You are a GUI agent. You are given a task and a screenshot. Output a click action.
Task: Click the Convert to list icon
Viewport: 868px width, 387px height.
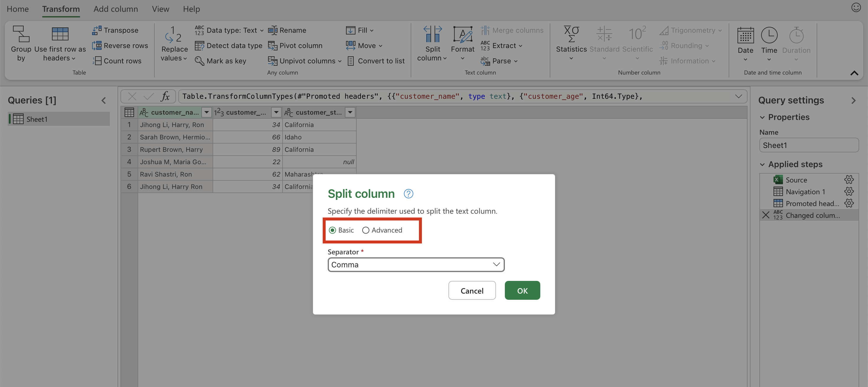pos(350,61)
